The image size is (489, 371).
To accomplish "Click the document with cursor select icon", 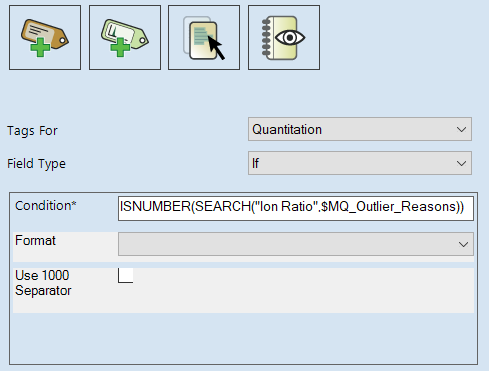I will pos(204,37).
